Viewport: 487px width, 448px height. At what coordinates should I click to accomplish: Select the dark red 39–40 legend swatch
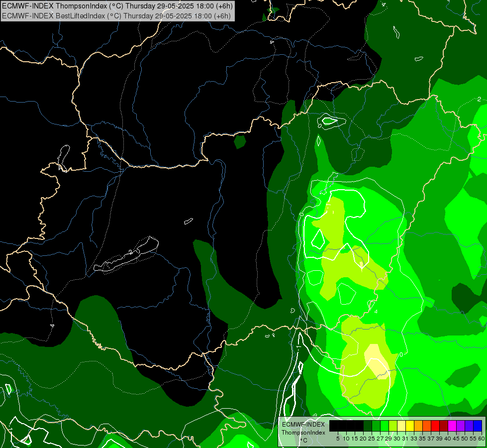(444, 426)
